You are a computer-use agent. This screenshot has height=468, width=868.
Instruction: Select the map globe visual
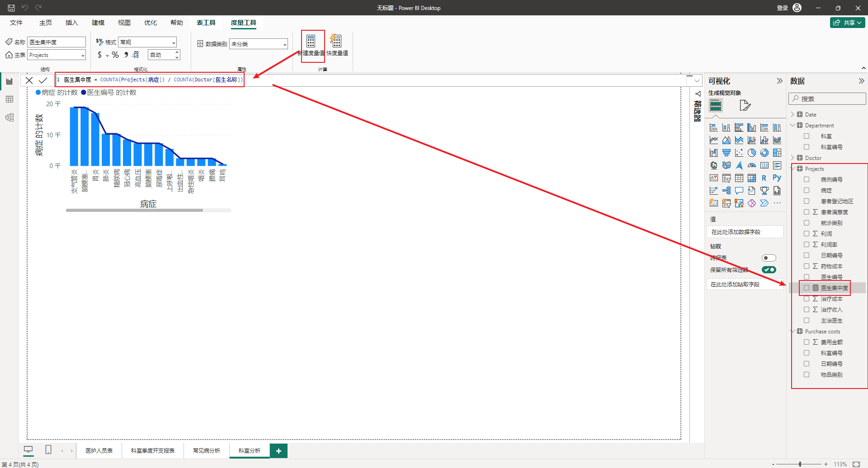point(714,165)
